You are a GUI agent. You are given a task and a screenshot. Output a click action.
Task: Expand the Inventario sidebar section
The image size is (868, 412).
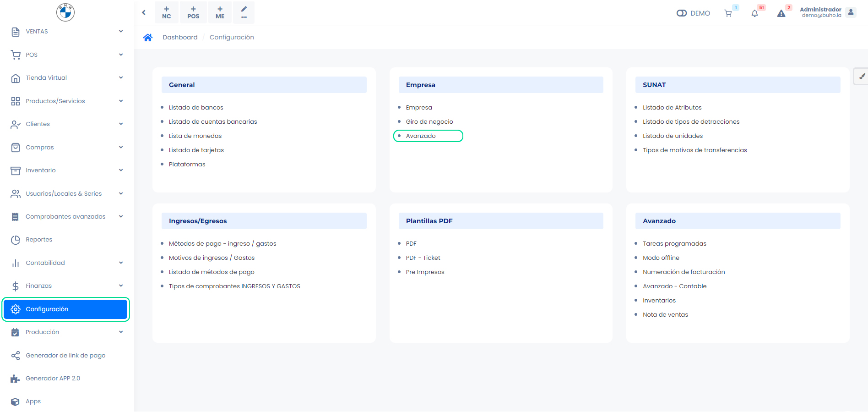coord(121,170)
